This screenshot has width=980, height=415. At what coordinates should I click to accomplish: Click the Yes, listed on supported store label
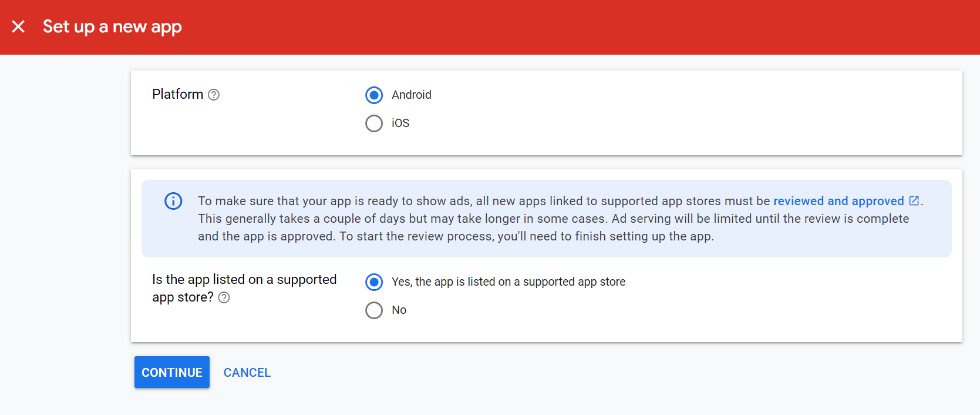coord(508,282)
